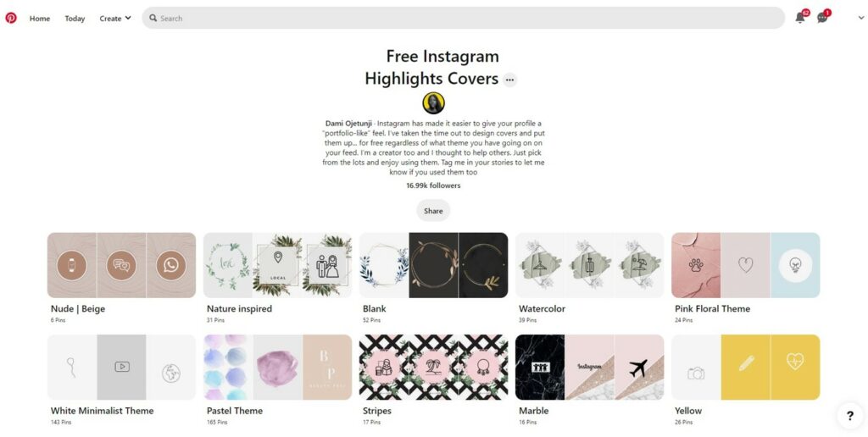Open the Watercolor board thumbnail
868x437 pixels.
coord(590,265)
